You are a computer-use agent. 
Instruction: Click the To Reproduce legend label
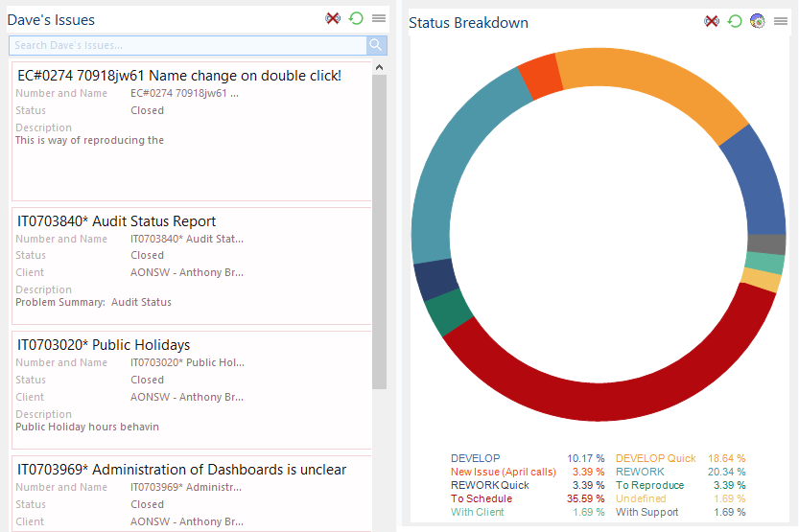click(649, 485)
